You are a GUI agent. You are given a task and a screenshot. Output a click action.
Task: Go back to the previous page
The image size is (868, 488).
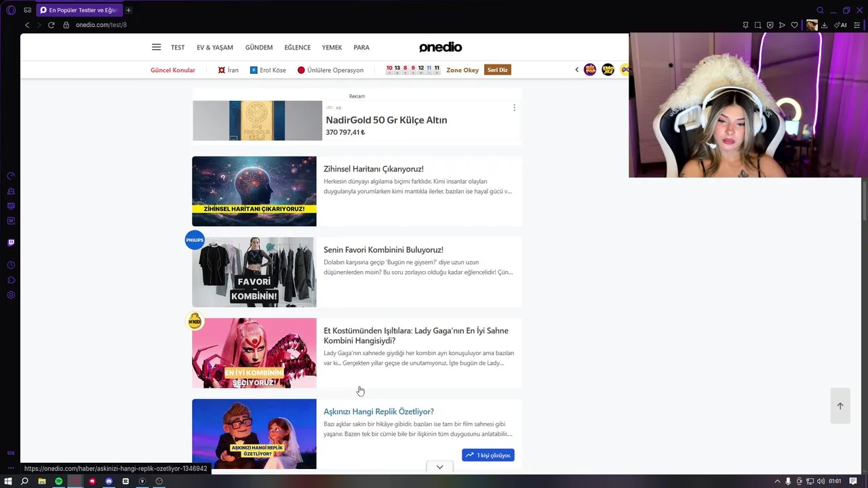click(x=27, y=25)
